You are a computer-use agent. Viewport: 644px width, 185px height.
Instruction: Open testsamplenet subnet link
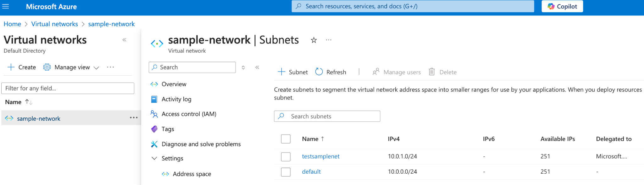(x=321, y=156)
